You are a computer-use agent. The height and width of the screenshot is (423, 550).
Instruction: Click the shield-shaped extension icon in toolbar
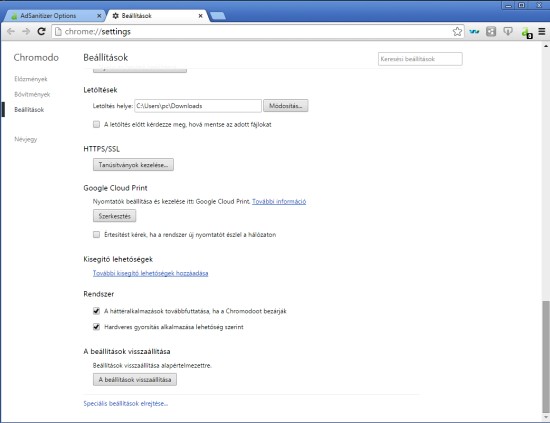coord(508,32)
